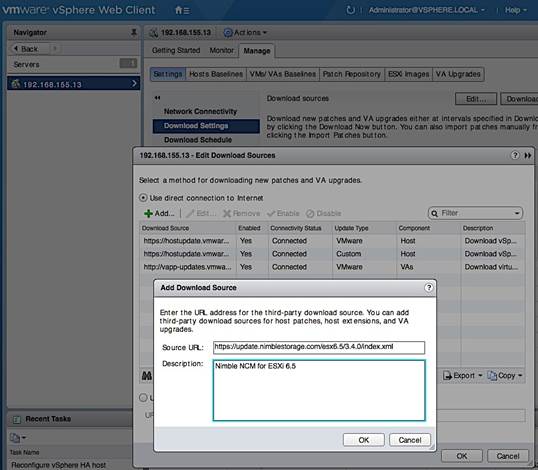Click Enable in the sources toolbar
The height and width of the screenshot is (470, 538).
(x=283, y=213)
